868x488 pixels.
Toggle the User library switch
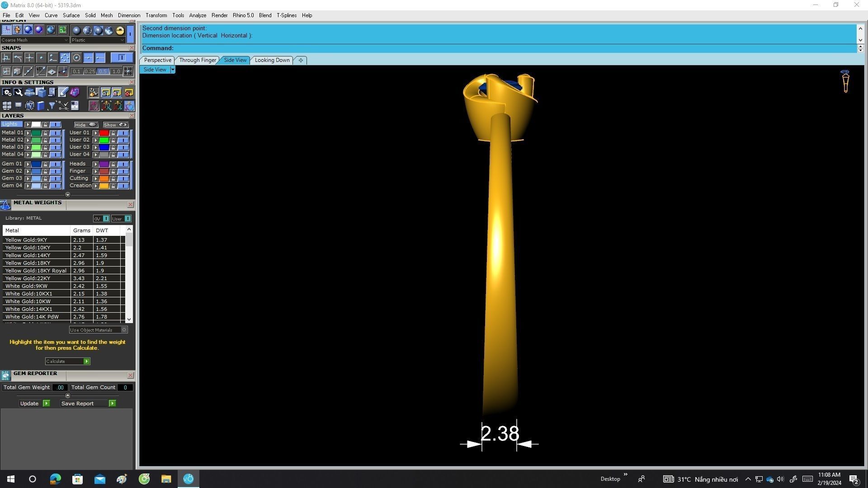click(x=127, y=219)
